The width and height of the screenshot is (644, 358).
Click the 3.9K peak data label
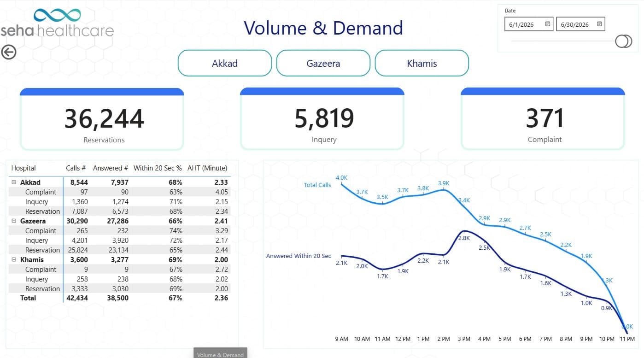444,183
